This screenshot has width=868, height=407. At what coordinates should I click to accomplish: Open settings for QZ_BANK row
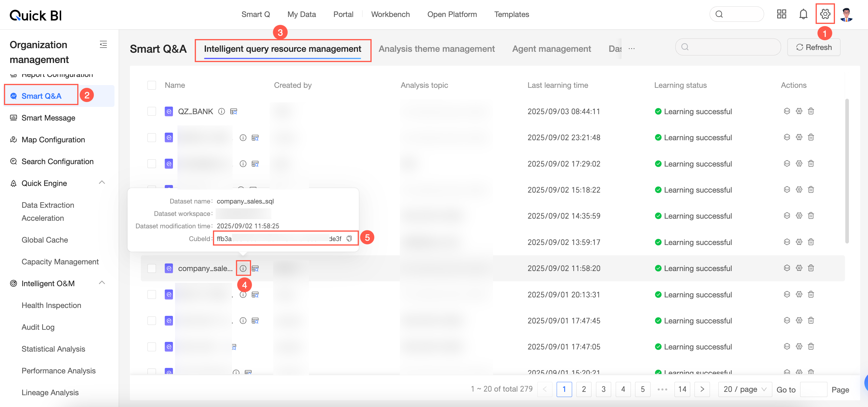click(799, 111)
